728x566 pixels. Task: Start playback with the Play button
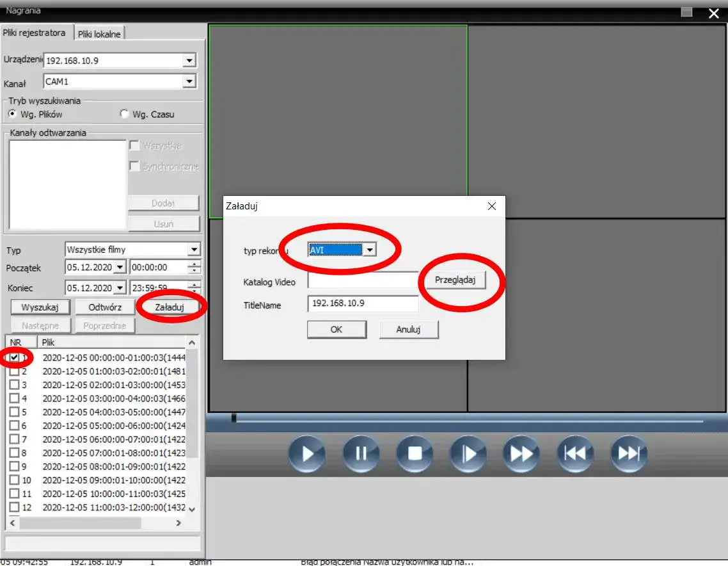(307, 453)
